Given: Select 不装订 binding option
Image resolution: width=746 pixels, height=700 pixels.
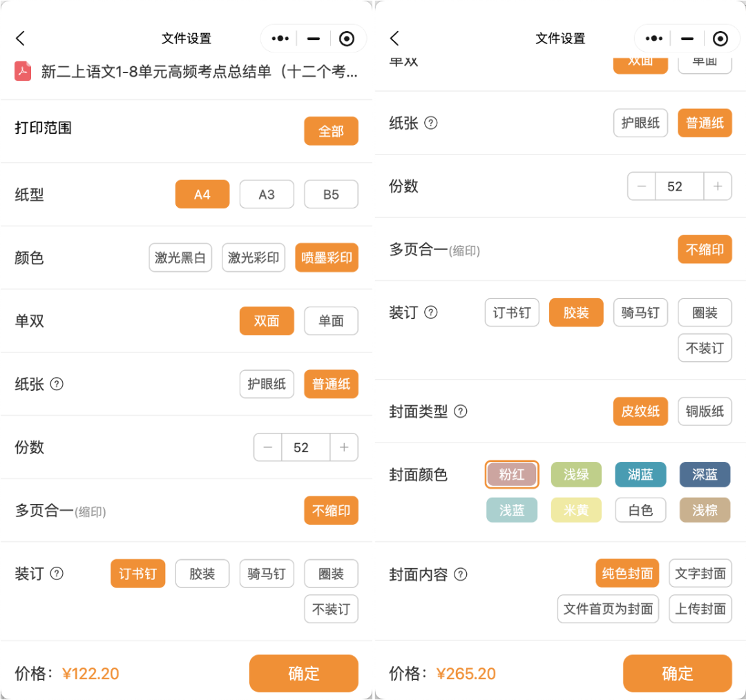Looking at the screenshot, I should (331, 609).
